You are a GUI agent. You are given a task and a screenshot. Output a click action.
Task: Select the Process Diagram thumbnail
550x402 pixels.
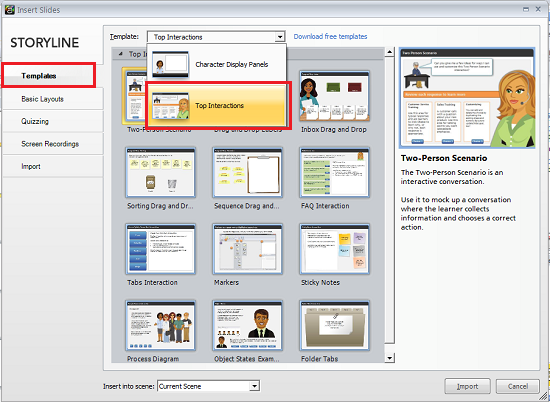click(160, 325)
